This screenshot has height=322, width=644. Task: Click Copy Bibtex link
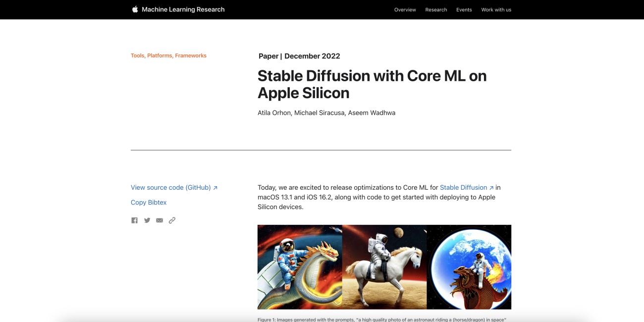click(x=149, y=203)
